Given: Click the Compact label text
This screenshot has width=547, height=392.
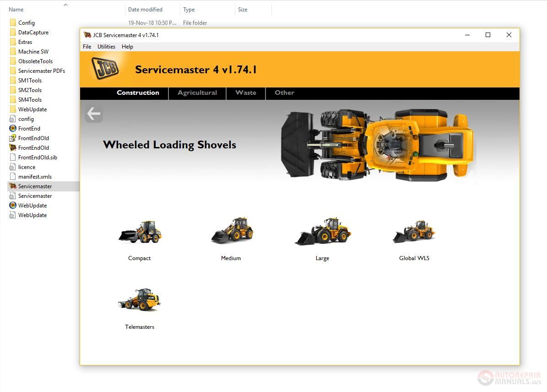Looking at the screenshot, I should (139, 258).
